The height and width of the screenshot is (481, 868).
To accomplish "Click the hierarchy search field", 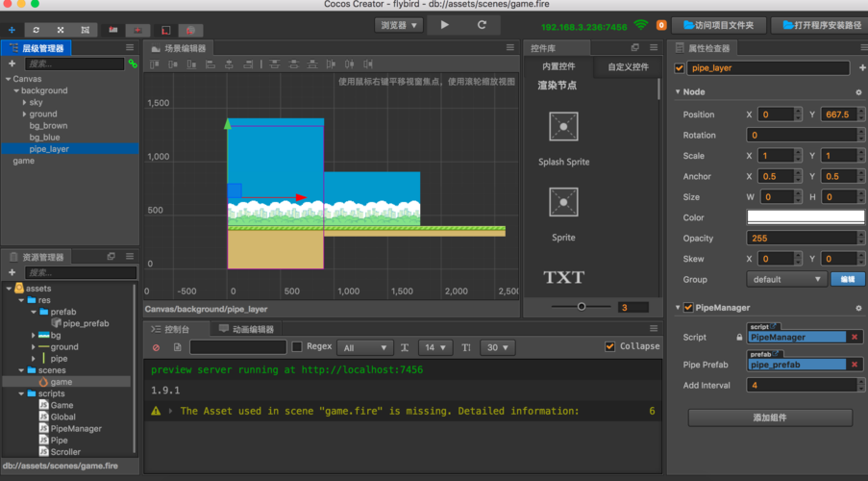I will pyautogui.click(x=74, y=63).
